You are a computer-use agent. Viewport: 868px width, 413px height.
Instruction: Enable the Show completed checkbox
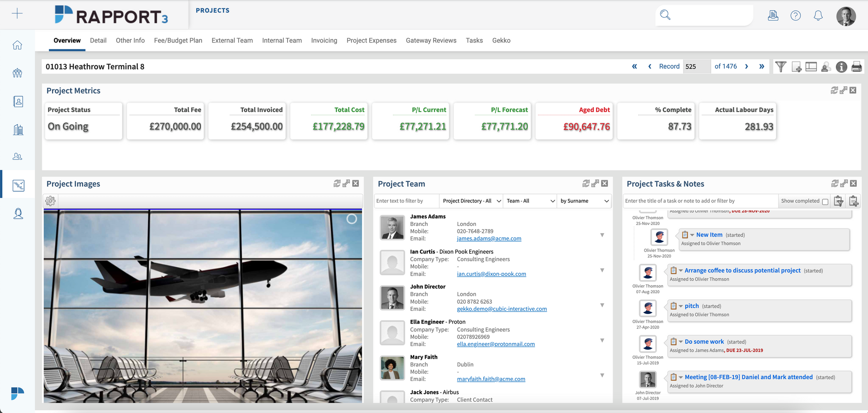click(825, 201)
